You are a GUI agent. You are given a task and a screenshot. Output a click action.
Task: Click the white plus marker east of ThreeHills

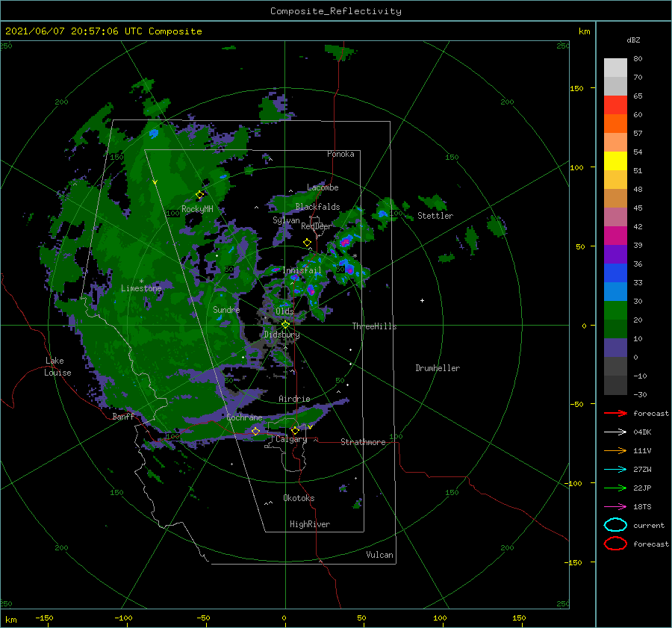pos(422,300)
